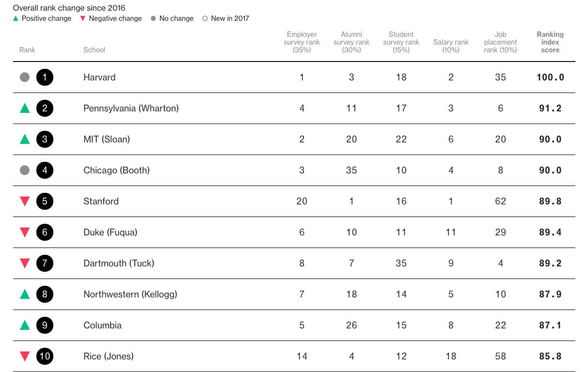Click the green up arrow beside Pennsylvania (Wharton)
The width and height of the screenshot is (588, 372).
[25, 108]
